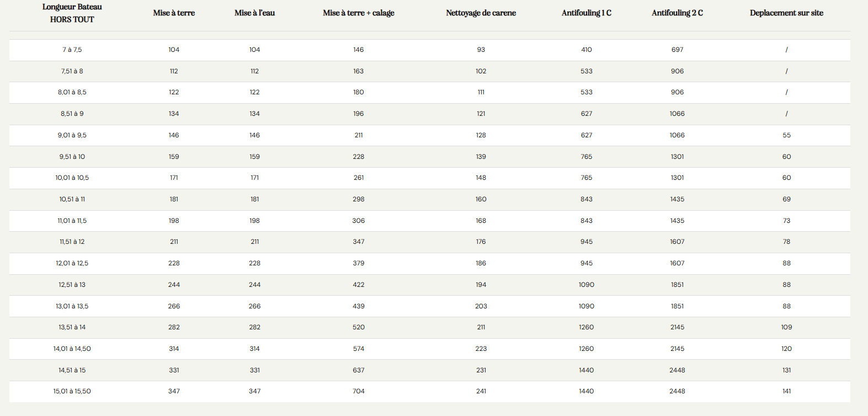Click the "Mise à terre" column header
This screenshot has height=416, width=868.
point(174,13)
